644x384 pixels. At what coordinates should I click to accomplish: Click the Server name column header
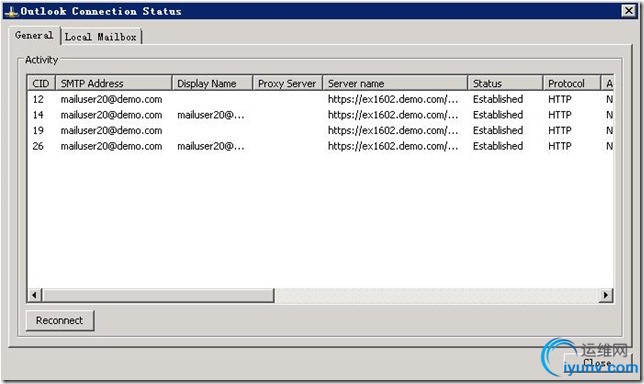pos(395,83)
